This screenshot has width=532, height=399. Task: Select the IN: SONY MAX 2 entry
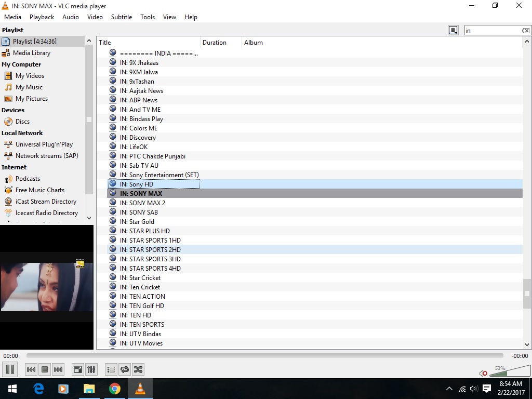pos(315,203)
